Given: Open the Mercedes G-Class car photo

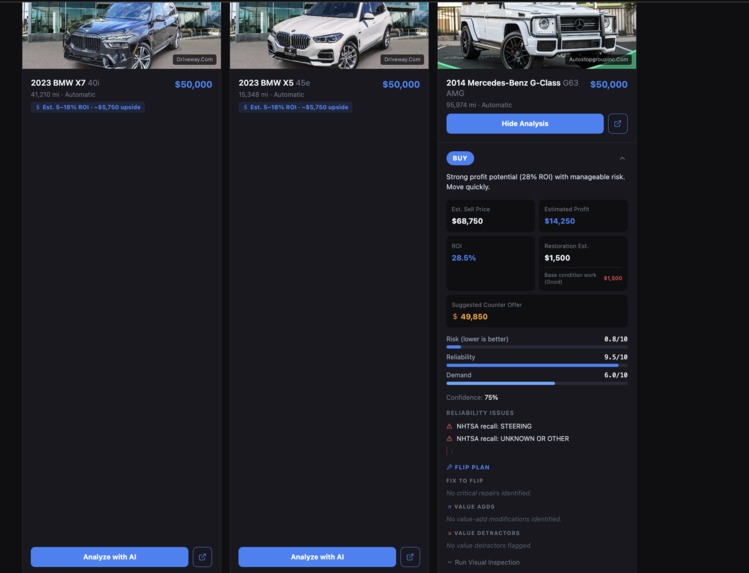Looking at the screenshot, I should pyautogui.click(x=537, y=35).
